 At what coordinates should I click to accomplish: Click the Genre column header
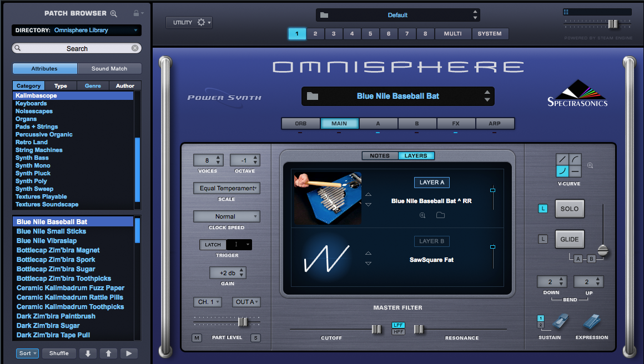pos(93,86)
